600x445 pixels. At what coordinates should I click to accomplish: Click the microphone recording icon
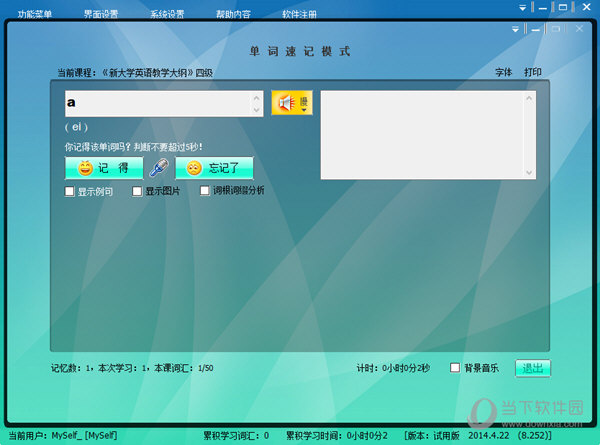pos(159,168)
